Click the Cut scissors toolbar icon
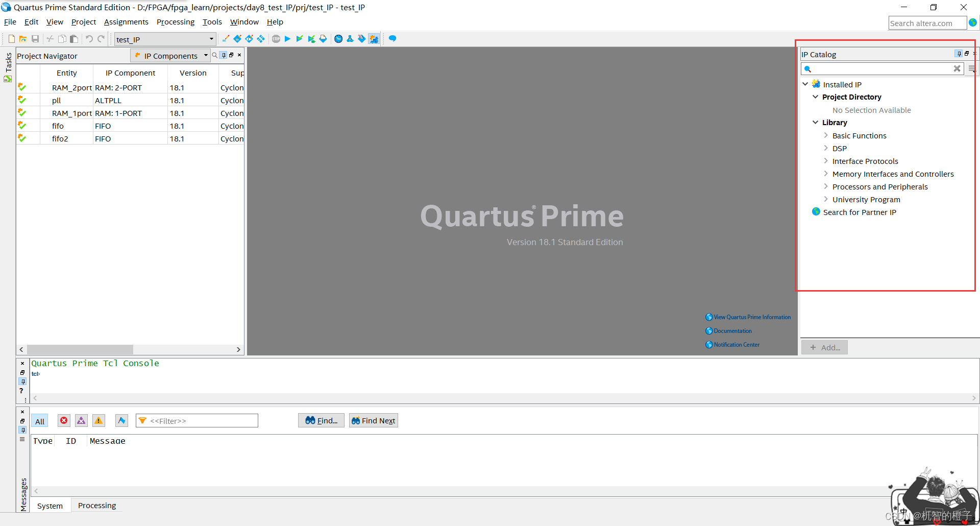 coord(50,39)
